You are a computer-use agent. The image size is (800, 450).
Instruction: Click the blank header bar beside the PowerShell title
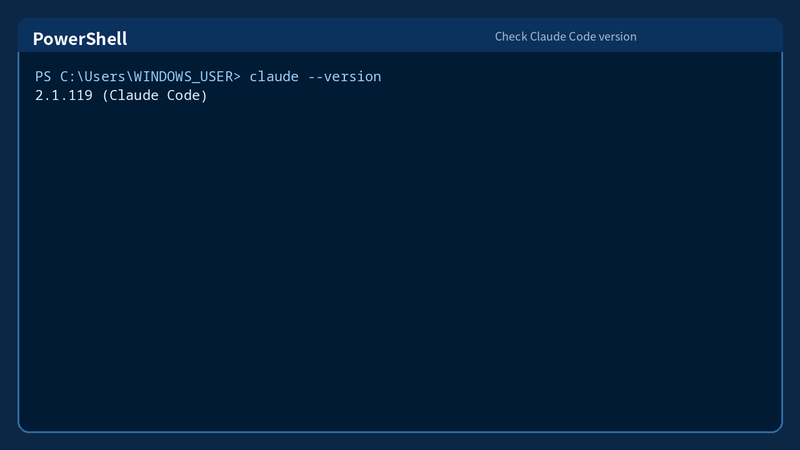(306, 37)
